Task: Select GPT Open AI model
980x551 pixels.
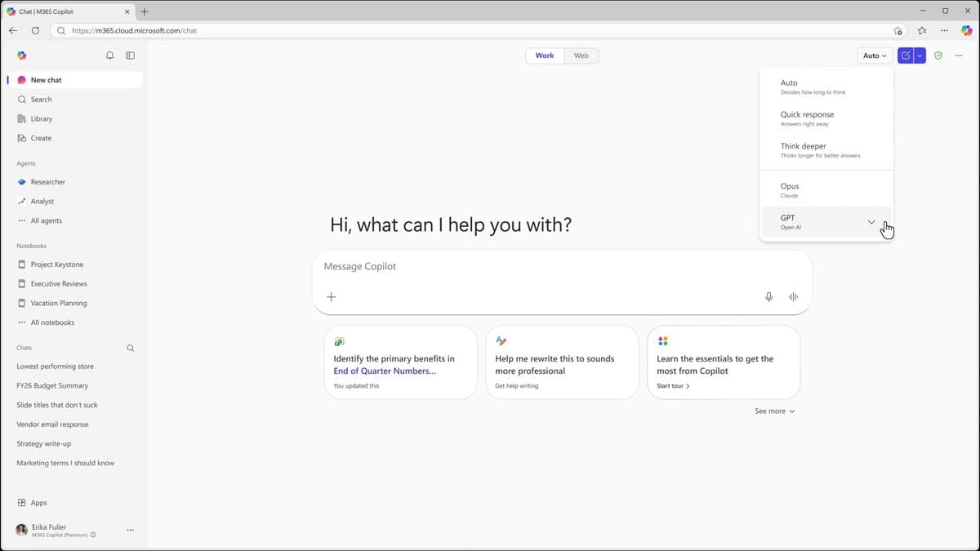Action: point(826,222)
